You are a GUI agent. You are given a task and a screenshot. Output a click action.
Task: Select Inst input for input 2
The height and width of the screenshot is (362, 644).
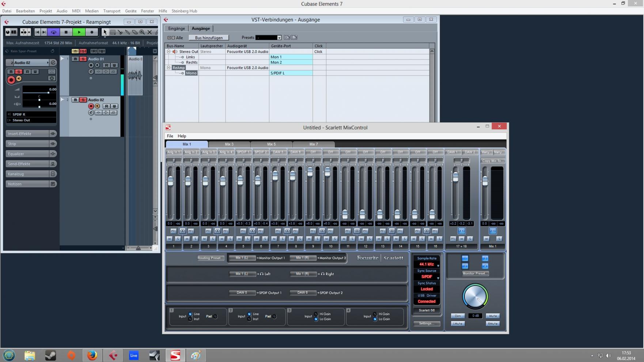[249, 319]
